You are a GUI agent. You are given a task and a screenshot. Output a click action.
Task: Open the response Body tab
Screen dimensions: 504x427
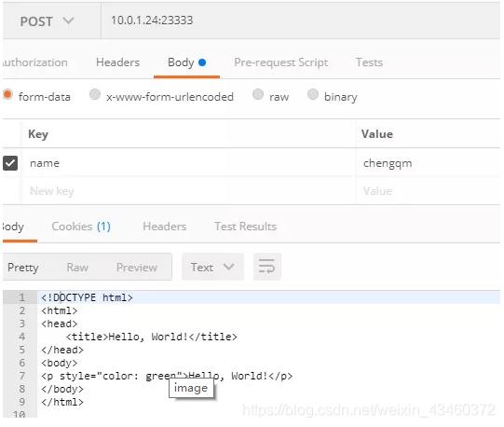(13, 227)
